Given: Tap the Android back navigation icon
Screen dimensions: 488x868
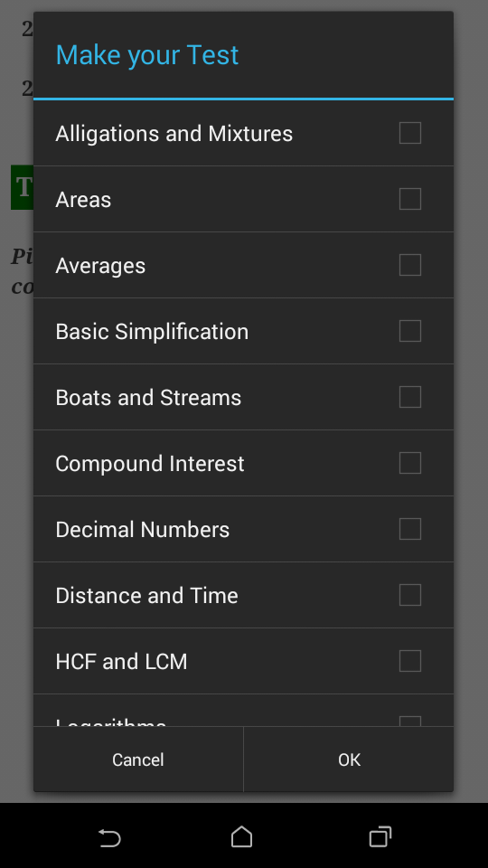Looking at the screenshot, I should [x=109, y=837].
